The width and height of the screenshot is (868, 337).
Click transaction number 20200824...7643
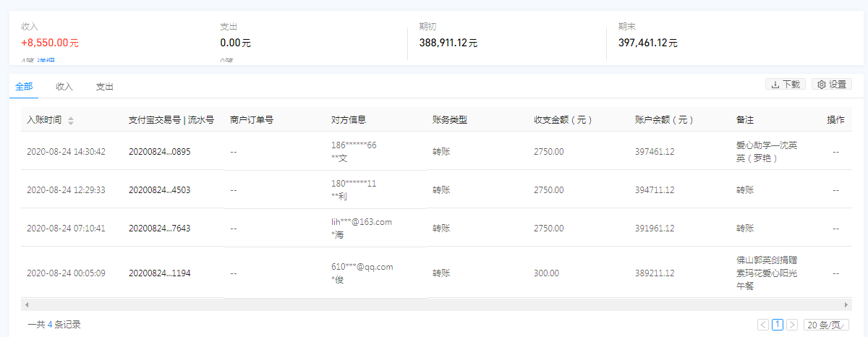159,229
